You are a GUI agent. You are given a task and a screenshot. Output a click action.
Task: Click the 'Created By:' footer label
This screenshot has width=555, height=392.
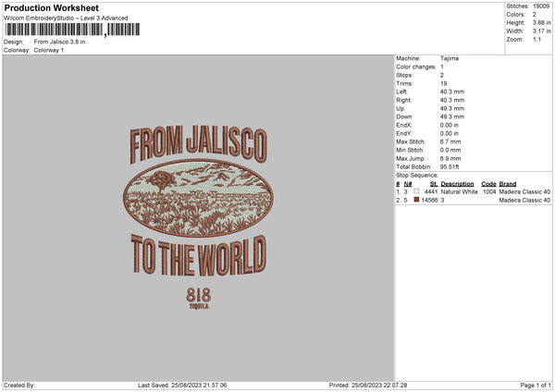pos(19,386)
